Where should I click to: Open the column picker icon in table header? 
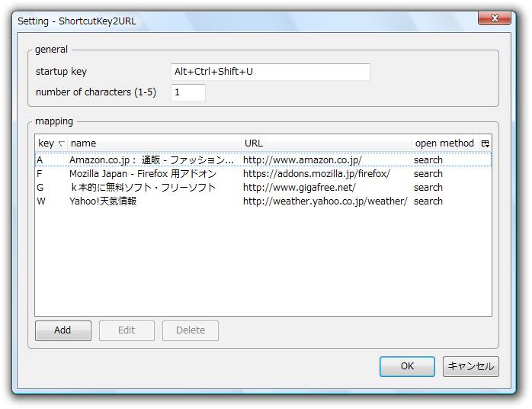(486, 143)
